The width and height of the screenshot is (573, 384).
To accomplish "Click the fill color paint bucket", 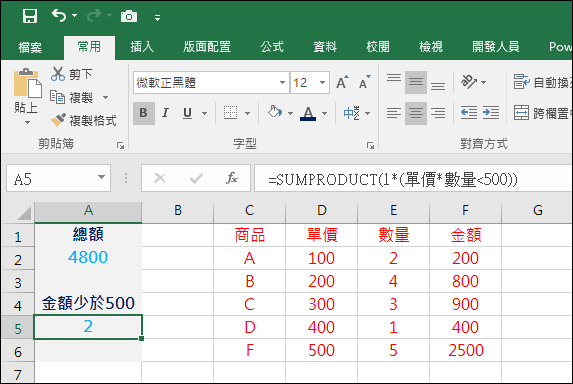I will 274,112.
